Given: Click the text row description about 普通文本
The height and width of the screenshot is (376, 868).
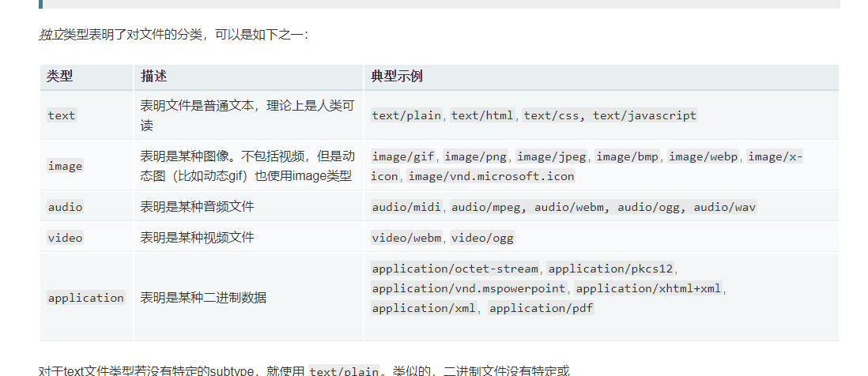Looking at the screenshot, I should coord(247,115).
